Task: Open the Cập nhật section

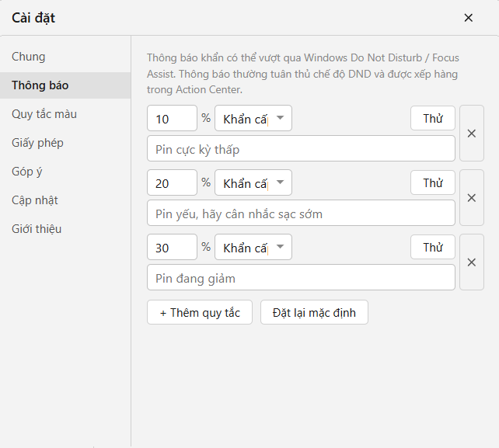Action: coord(65,200)
